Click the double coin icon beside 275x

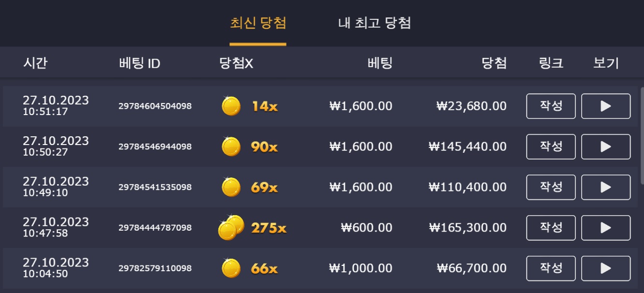(x=231, y=227)
